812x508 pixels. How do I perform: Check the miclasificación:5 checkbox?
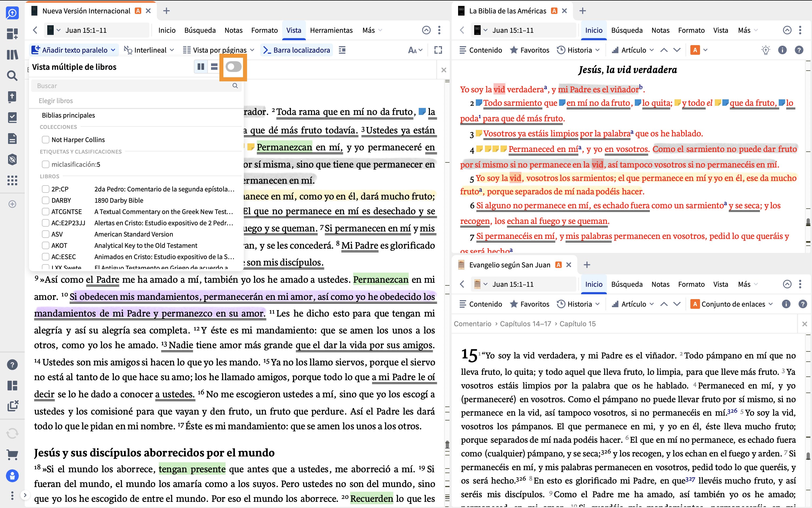45,164
